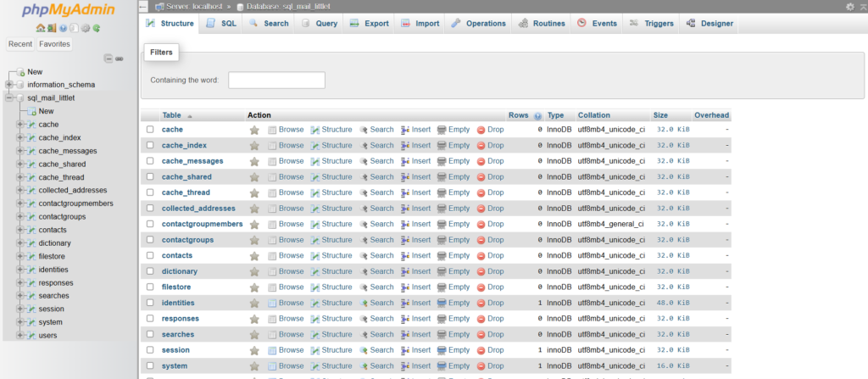Image resolution: width=868 pixels, height=379 pixels.
Task: Drop the searches table
Action: click(491, 334)
